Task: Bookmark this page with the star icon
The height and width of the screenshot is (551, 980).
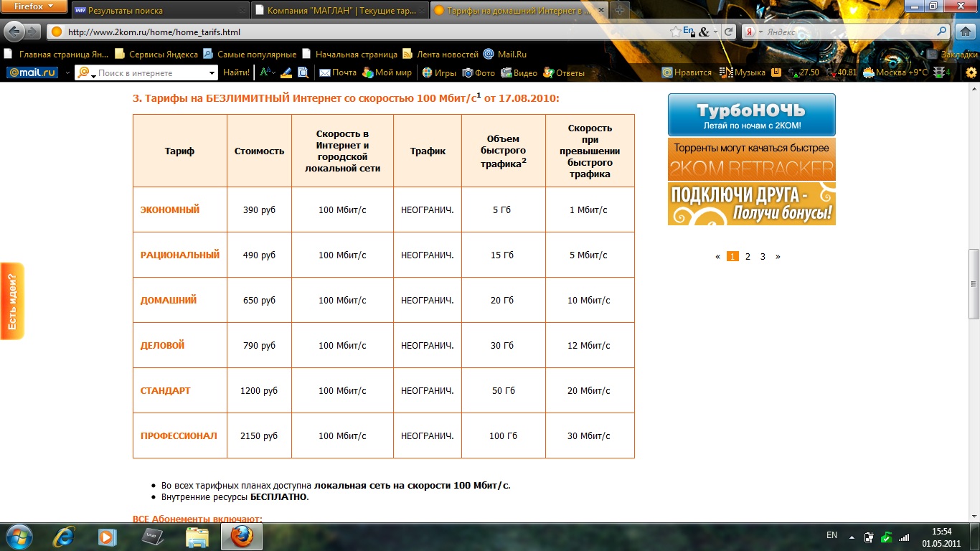Action: [675, 32]
